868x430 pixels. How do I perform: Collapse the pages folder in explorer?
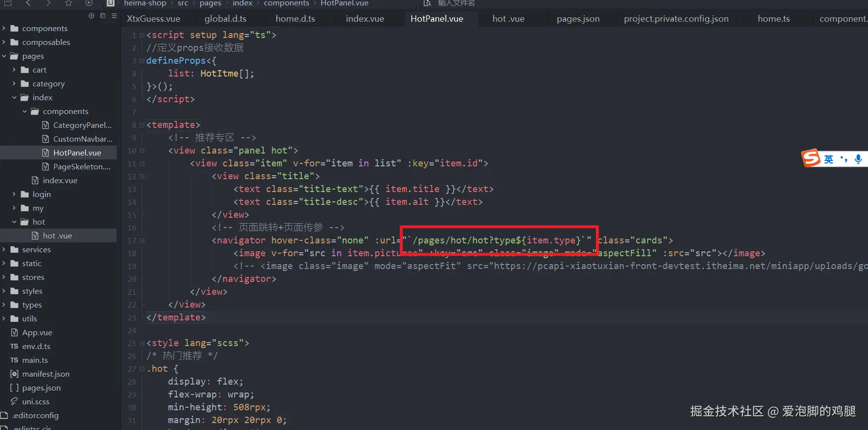coord(4,56)
